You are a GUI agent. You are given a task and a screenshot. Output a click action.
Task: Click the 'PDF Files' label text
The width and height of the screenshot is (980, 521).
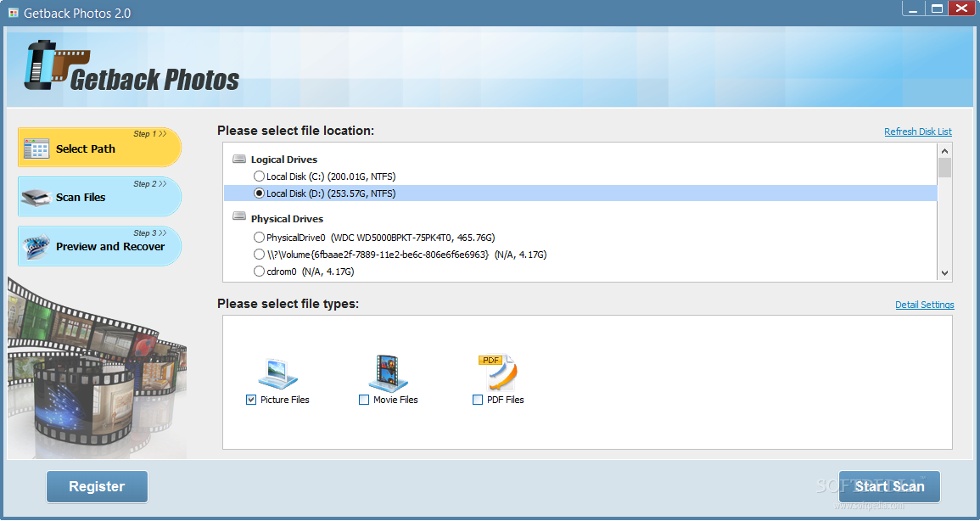(506, 400)
